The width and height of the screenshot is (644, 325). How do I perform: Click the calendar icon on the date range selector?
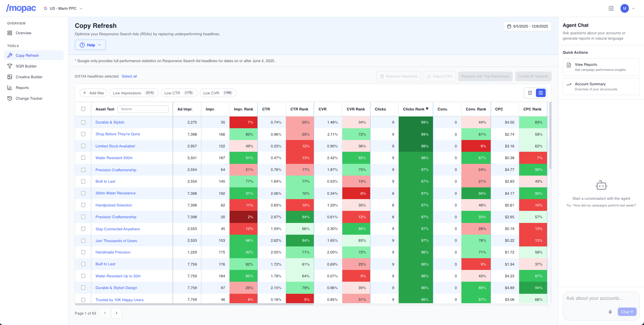click(x=509, y=26)
